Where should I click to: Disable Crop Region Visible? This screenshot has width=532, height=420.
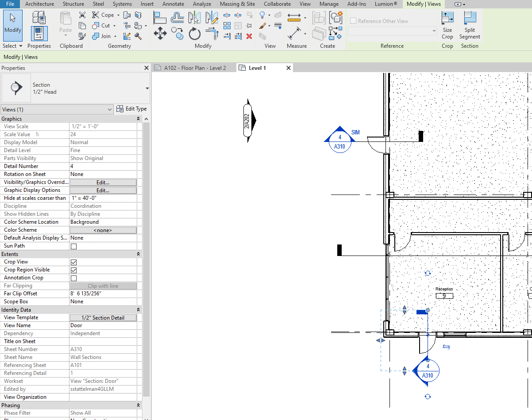[x=73, y=269]
